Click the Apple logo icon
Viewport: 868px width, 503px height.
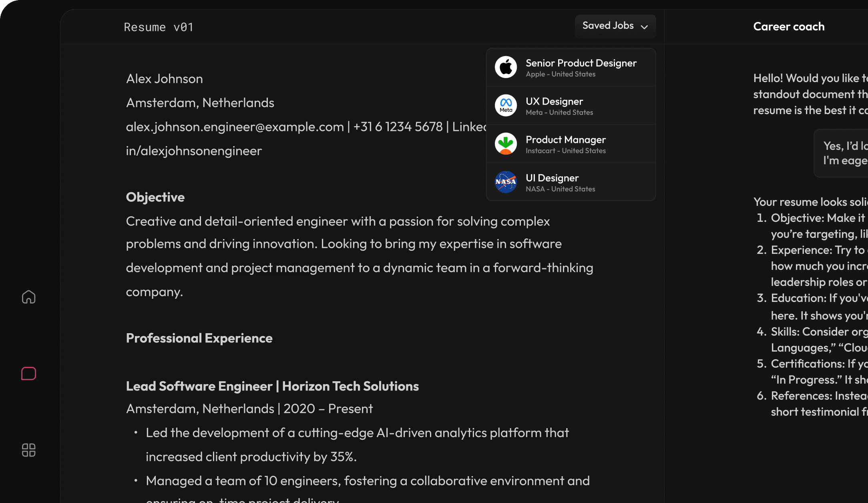pyautogui.click(x=506, y=67)
